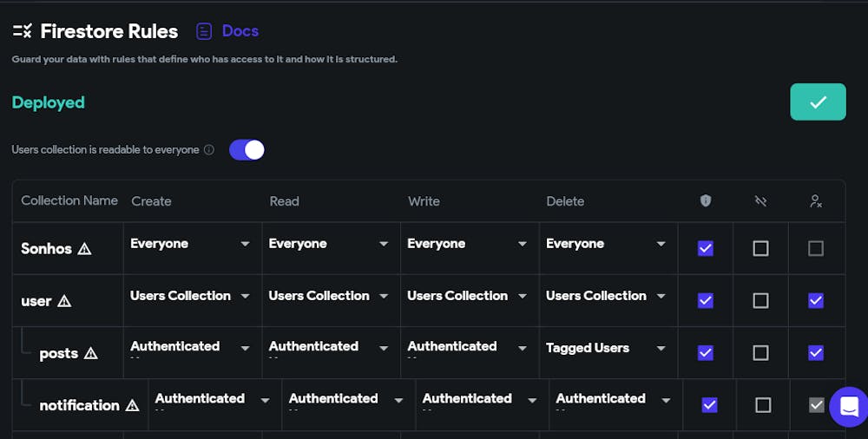Click the shield column header icon

(x=705, y=200)
